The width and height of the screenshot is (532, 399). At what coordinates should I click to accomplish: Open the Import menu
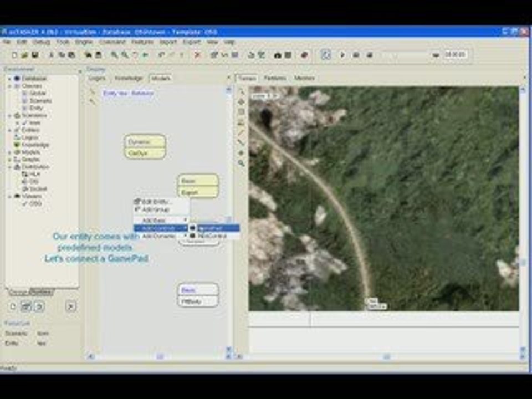(x=168, y=42)
